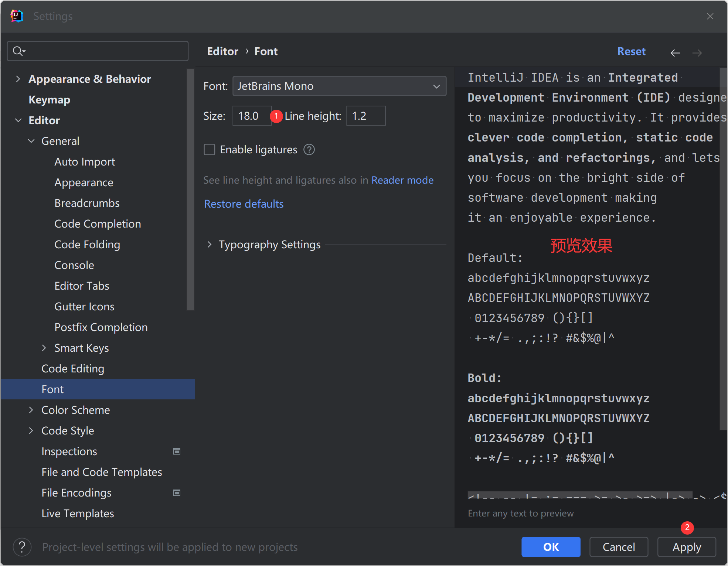This screenshot has height=566, width=728.
Task: Open Live Templates settings
Action: coord(78,514)
